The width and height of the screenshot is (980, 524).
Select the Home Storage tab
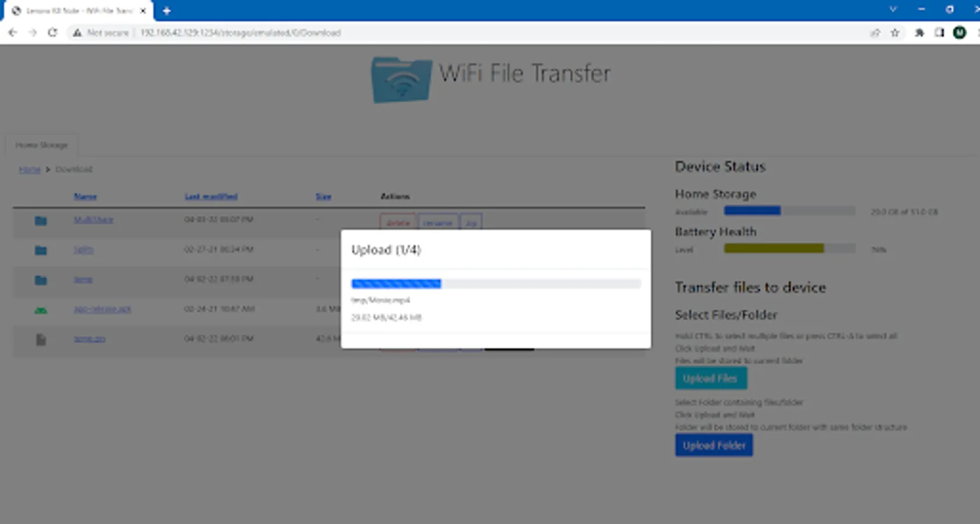click(41, 145)
